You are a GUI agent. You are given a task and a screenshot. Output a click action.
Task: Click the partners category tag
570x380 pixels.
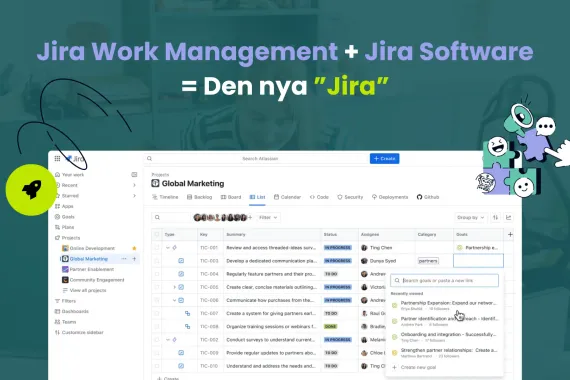tap(428, 261)
